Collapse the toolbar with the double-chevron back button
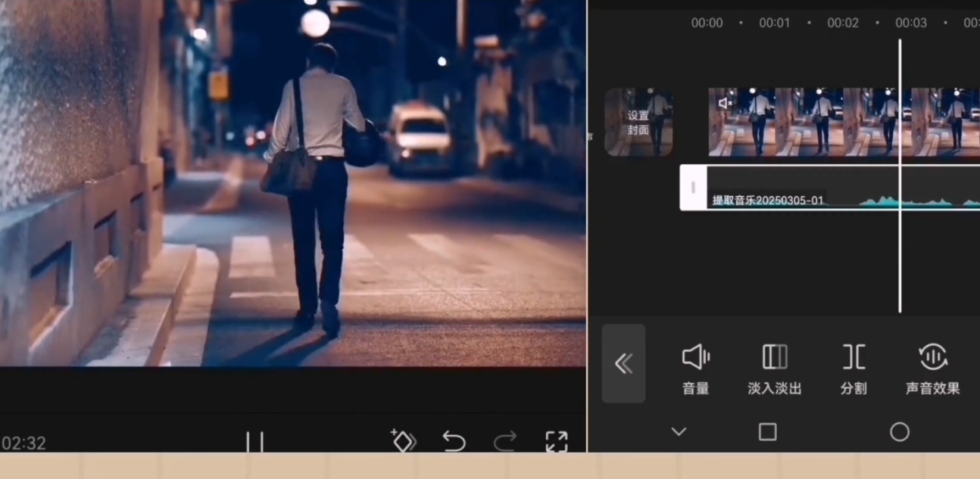The image size is (980, 479). click(x=623, y=364)
